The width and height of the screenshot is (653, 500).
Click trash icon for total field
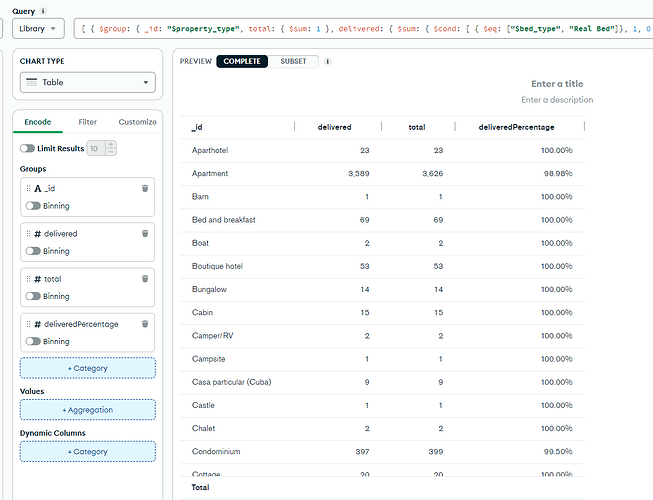point(145,279)
